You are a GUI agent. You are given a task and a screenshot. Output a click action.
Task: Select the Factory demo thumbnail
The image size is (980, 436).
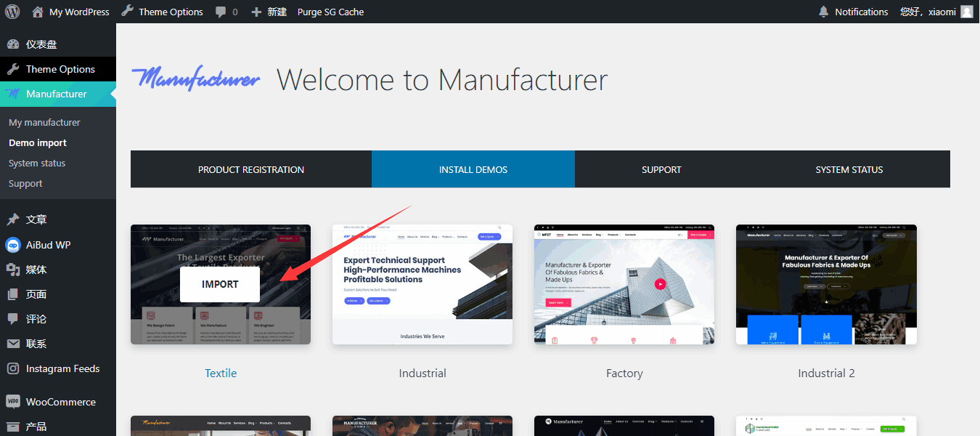pos(624,284)
